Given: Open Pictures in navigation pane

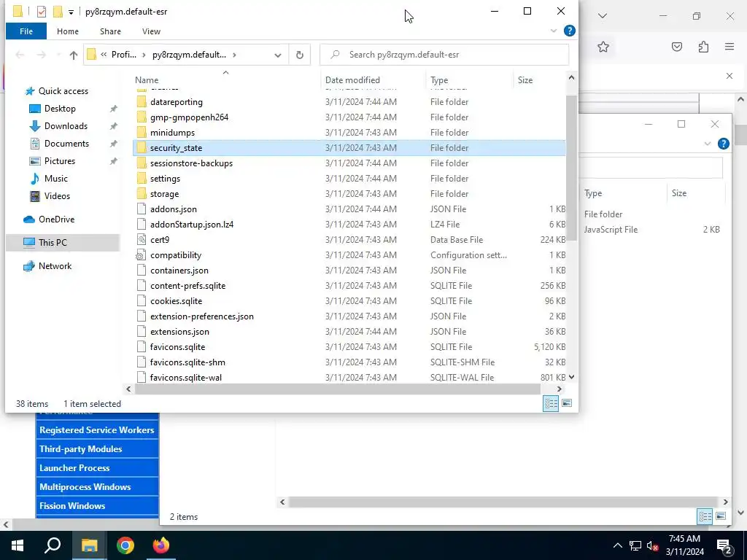Looking at the screenshot, I should 60,161.
